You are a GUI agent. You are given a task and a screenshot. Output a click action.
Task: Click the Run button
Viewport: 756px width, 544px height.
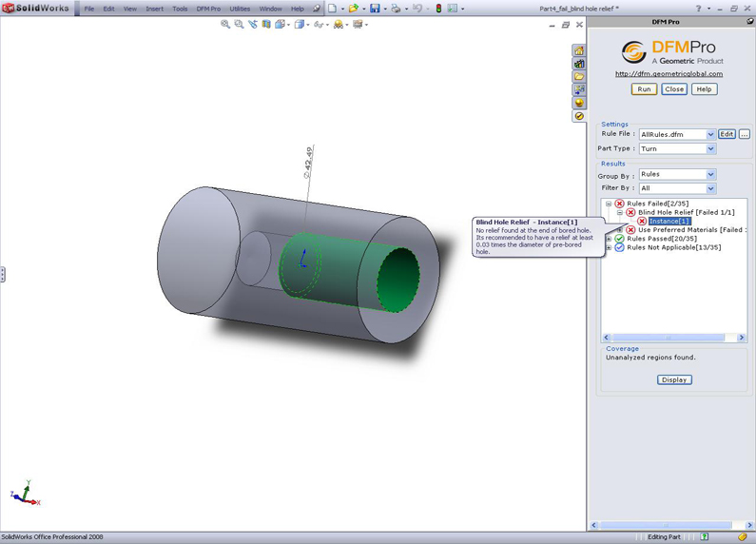pyautogui.click(x=644, y=89)
